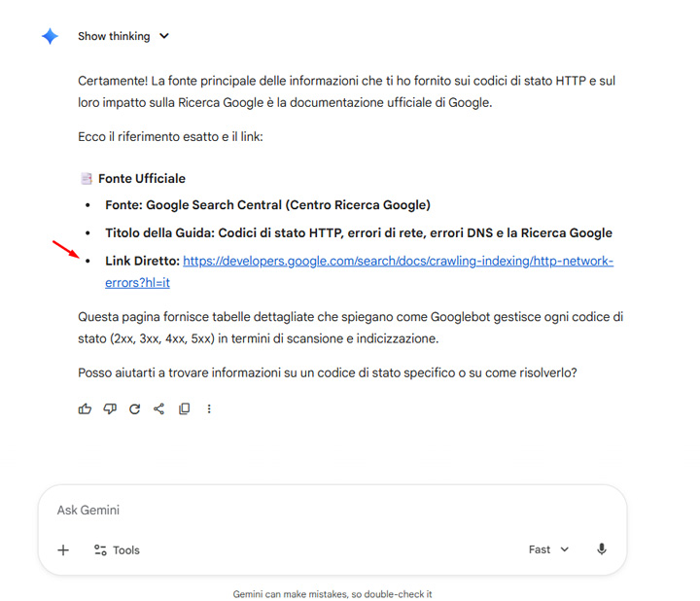Click the Fonte: Google Search Central bullet

(267, 206)
